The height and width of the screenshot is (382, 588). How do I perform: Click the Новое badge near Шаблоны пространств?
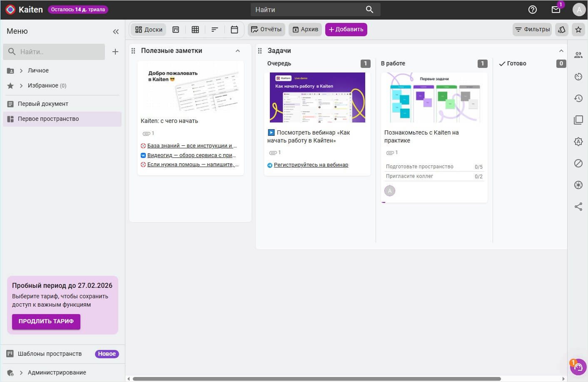pyautogui.click(x=107, y=354)
